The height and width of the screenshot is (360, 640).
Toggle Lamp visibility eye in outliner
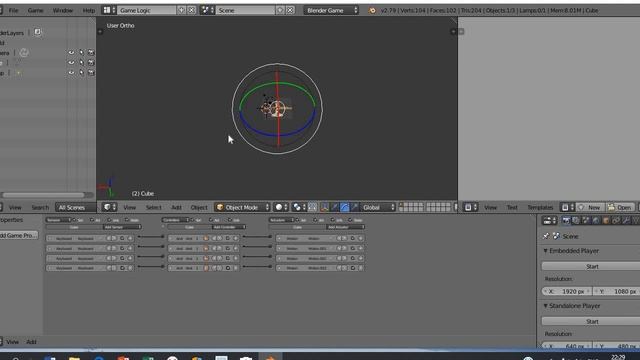[x=71, y=73]
